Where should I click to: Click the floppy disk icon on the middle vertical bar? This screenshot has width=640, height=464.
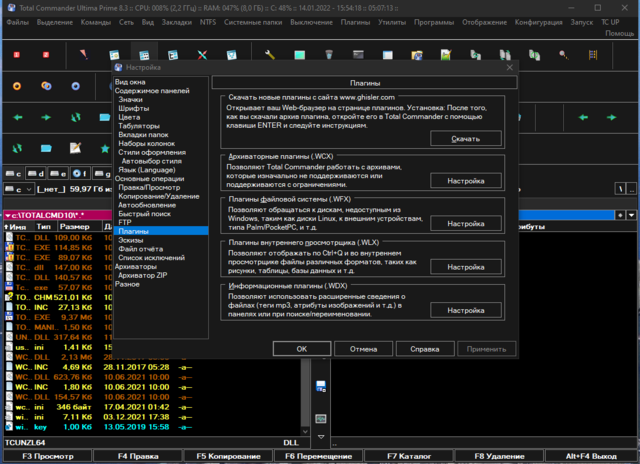(x=321, y=386)
